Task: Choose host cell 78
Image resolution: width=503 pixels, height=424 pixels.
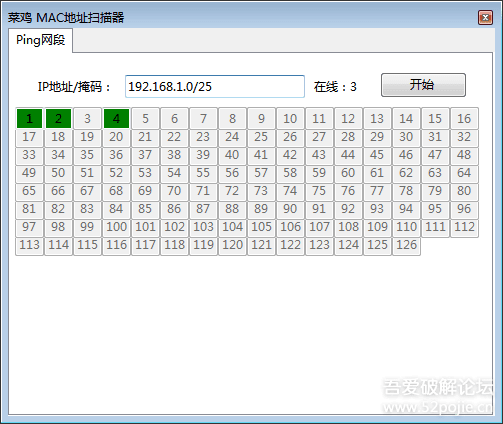Action: (406, 191)
